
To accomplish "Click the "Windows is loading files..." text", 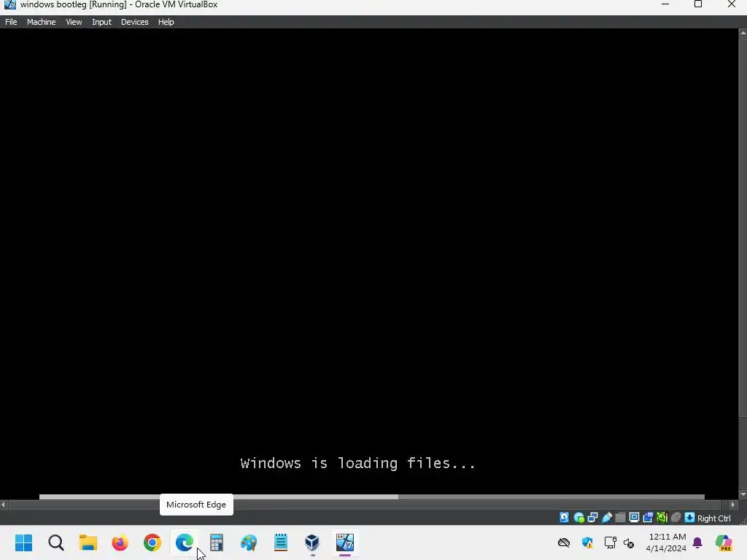I will [357, 463].
